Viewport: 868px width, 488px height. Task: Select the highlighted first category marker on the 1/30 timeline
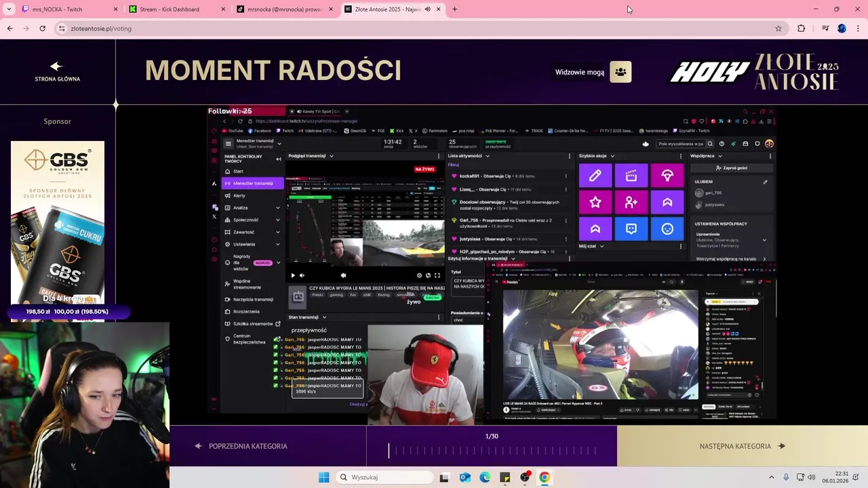point(389,450)
